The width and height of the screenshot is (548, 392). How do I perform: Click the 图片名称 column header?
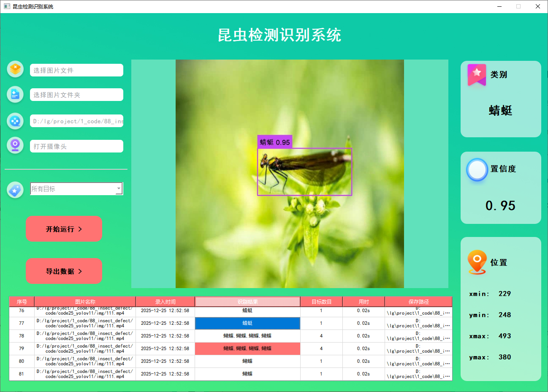[85, 302]
